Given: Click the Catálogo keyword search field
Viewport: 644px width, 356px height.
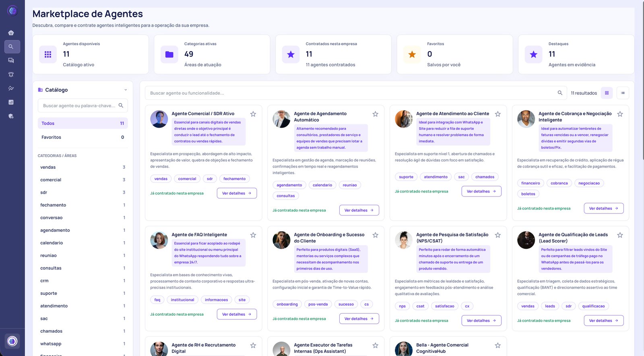Looking at the screenshot, I should pos(83,106).
